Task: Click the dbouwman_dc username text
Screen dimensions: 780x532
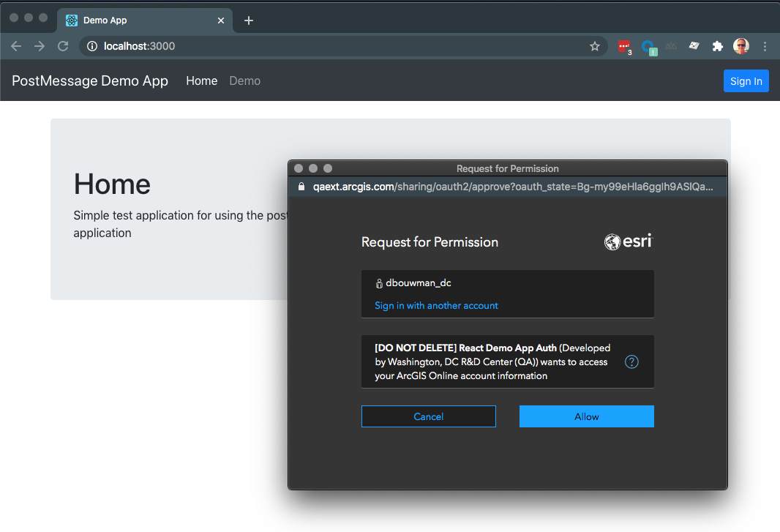Action: pos(419,283)
